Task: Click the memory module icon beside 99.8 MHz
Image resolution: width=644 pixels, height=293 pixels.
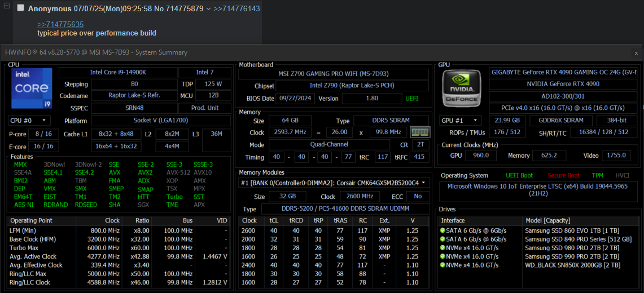Action: pos(420,132)
